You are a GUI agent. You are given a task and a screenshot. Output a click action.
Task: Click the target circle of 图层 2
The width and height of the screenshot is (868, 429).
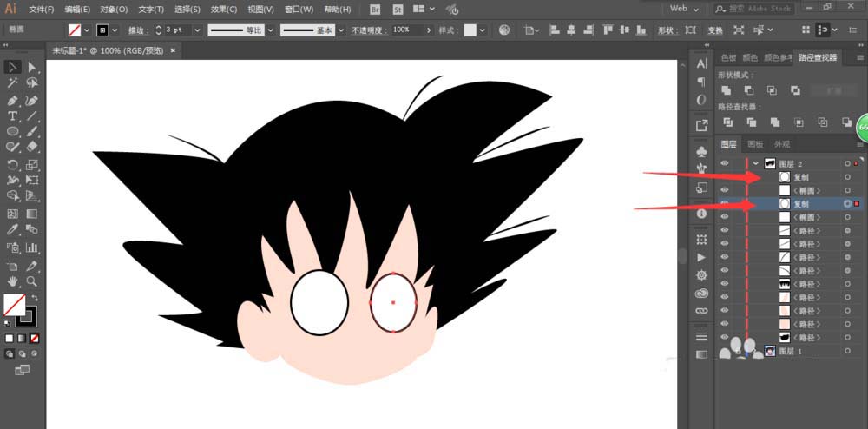click(847, 164)
